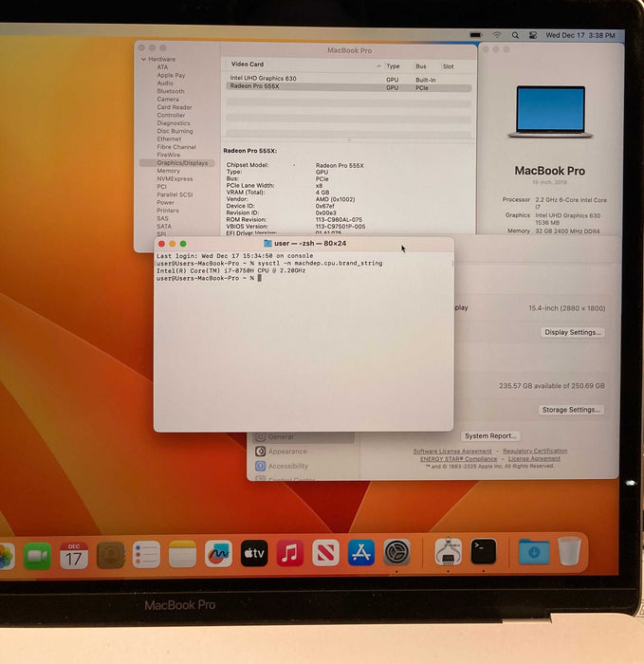Screen dimensions: 644x664
Task: Select Camera in hardware sidebar
Action: click(168, 99)
